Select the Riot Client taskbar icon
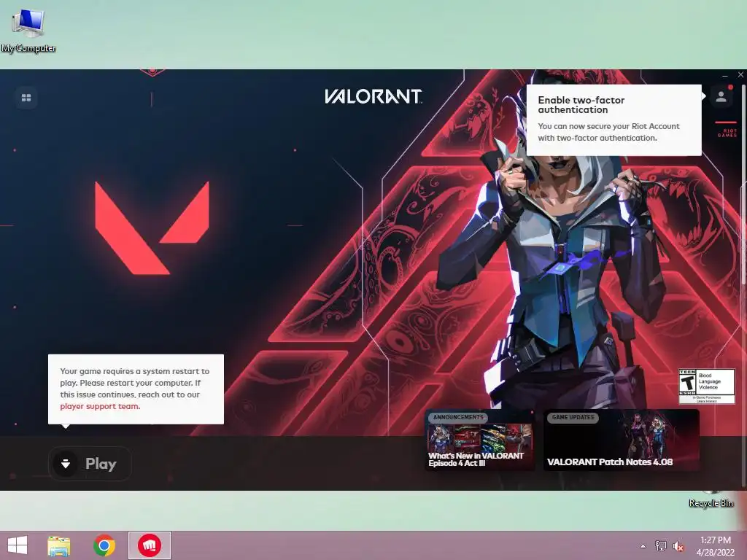The height and width of the screenshot is (560, 747). pyautogui.click(x=149, y=545)
